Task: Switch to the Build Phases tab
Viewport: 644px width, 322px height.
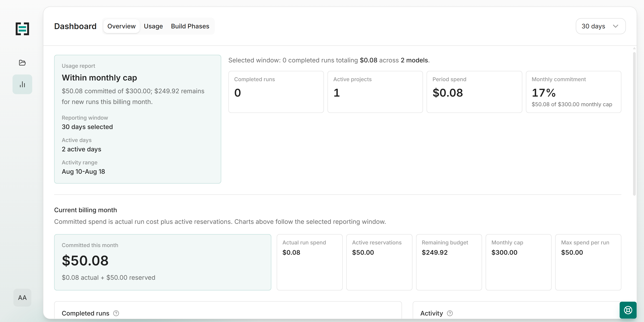Action: pos(190,26)
